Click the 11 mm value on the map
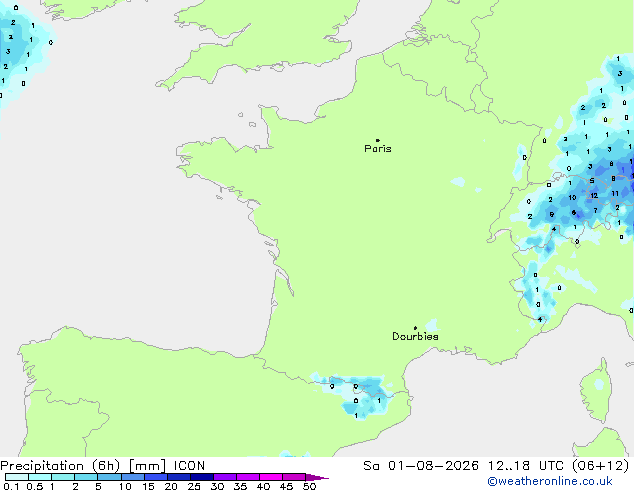 coord(615,194)
